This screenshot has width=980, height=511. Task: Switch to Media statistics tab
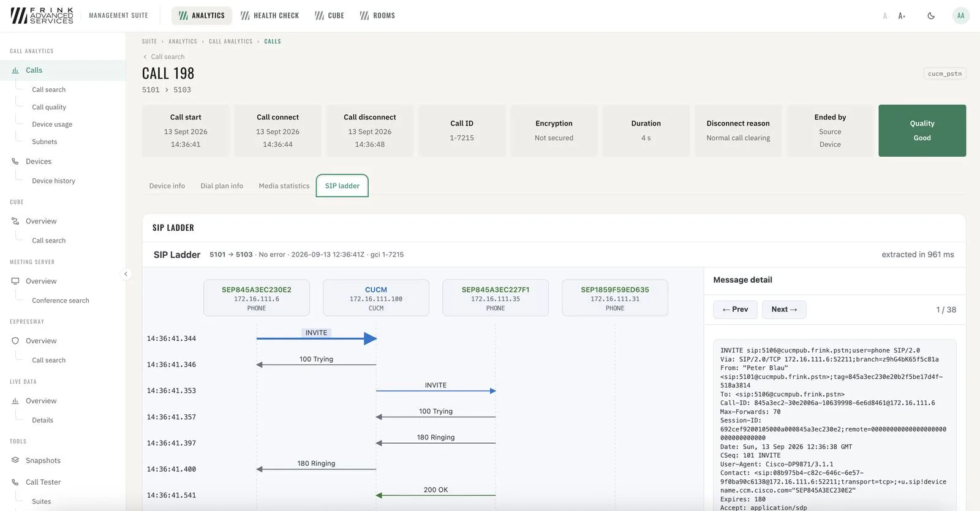point(284,186)
